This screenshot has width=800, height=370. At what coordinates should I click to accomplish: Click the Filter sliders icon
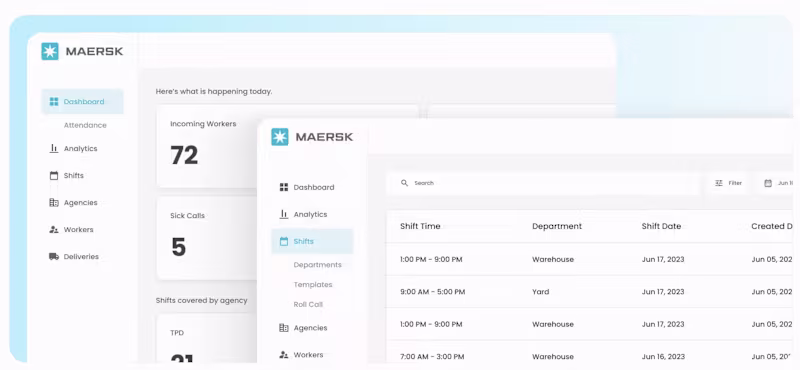[x=719, y=183]
